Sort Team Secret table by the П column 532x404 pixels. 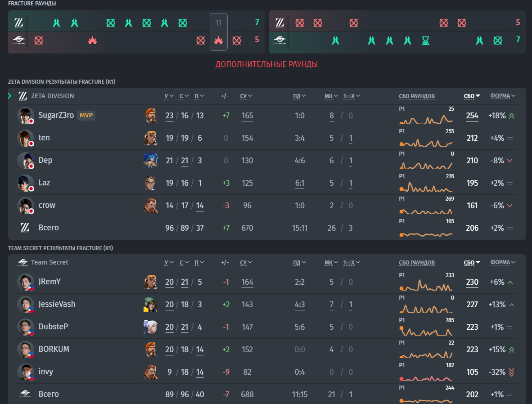click(199, 262)
